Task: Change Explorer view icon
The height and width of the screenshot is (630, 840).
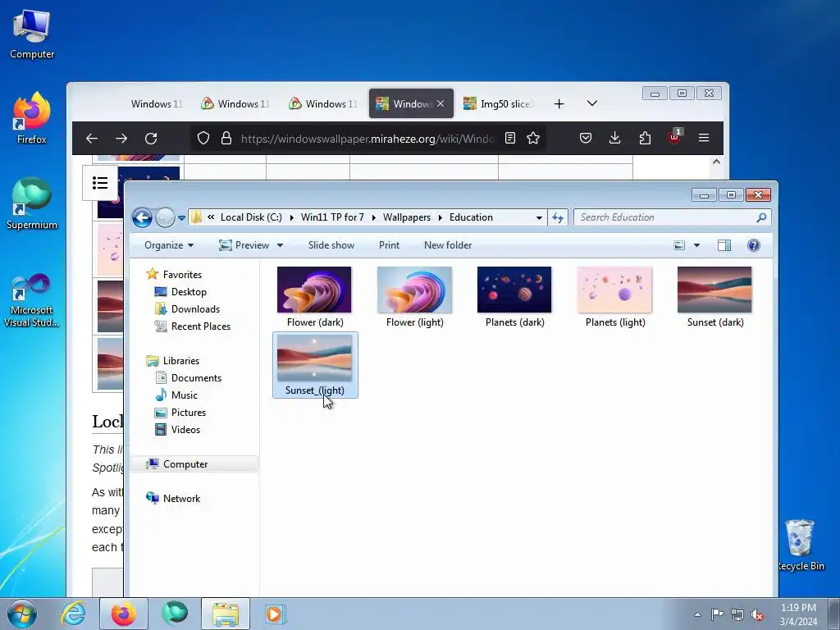Action: point(678,245)
